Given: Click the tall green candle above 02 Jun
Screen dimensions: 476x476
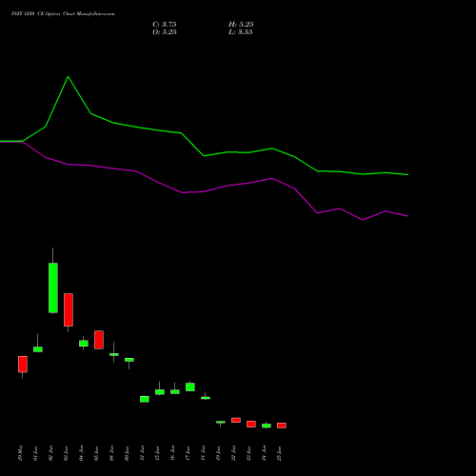Looking at the screenshot, I should [x=53, y=288].
